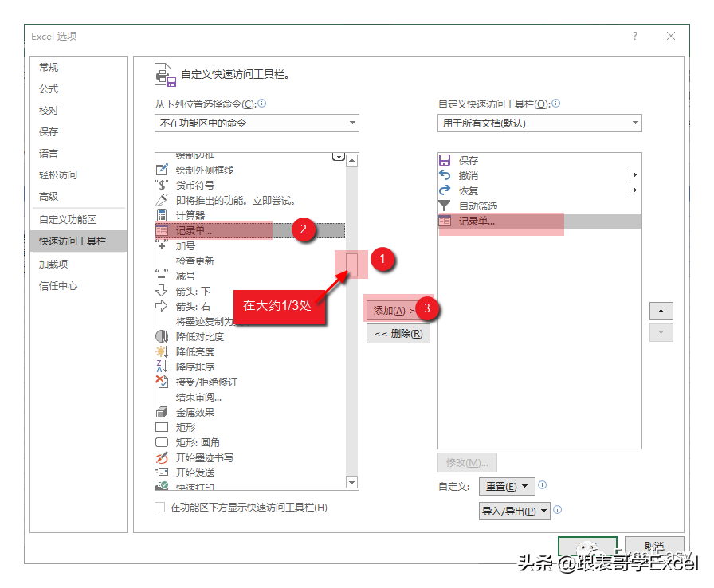Expand the submenu arrow beside 恢复
The width and height of the screenshot is (714, 588).
pyautogui.click(x=633, y=190)
